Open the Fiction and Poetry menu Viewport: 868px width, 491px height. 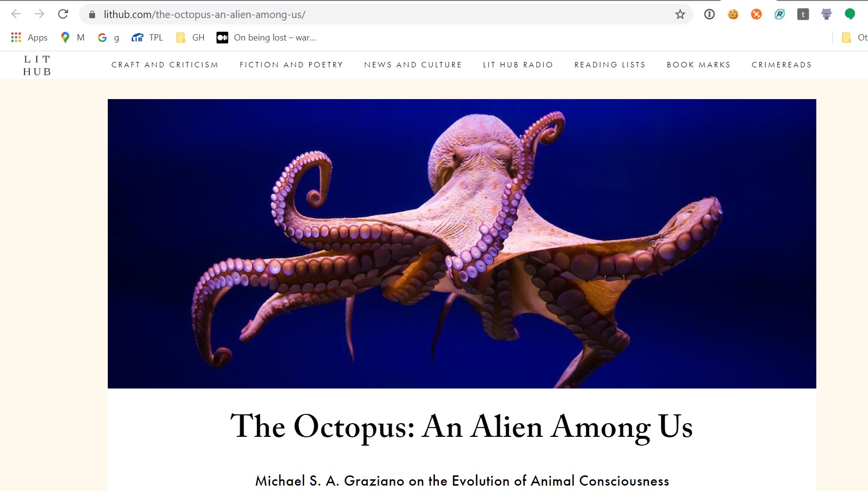tap(292, 65)
